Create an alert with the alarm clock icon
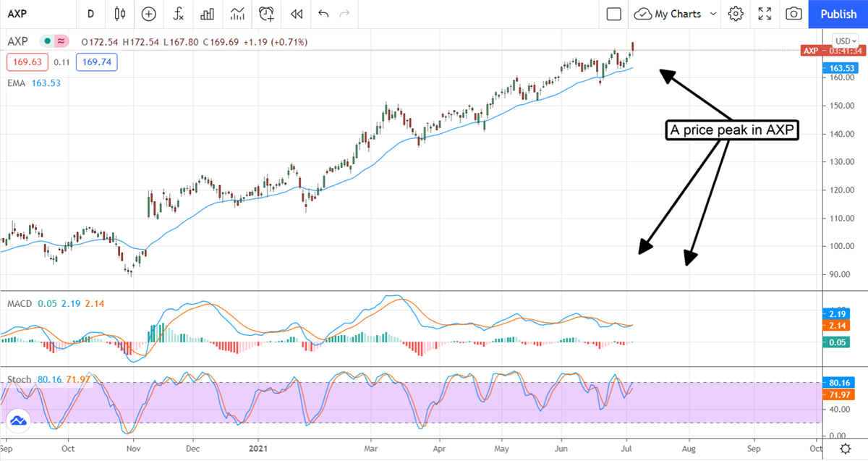The height and width of the screenshot is (461, 868). 267,14
